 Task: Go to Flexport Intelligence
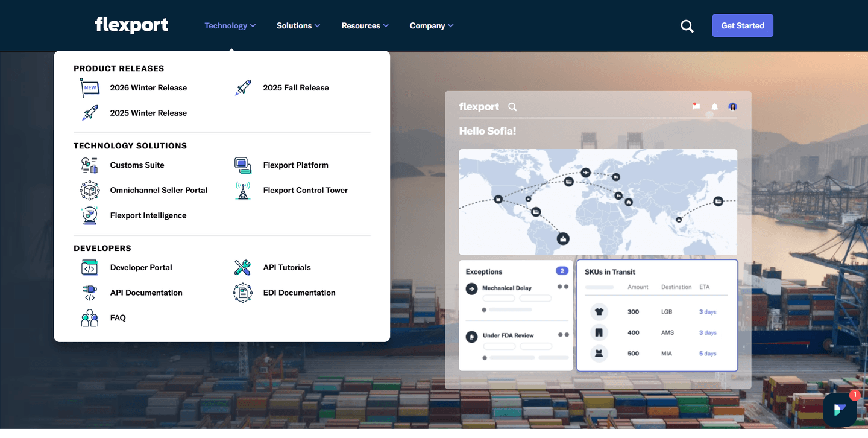tap(148, 216)
